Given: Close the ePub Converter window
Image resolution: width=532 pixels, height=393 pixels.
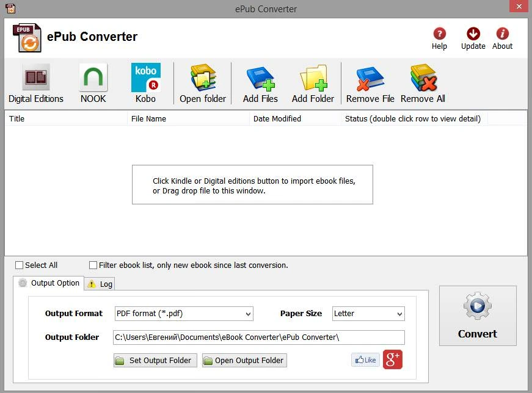Looking at the screenshot, I should click(x=519, y=6).
